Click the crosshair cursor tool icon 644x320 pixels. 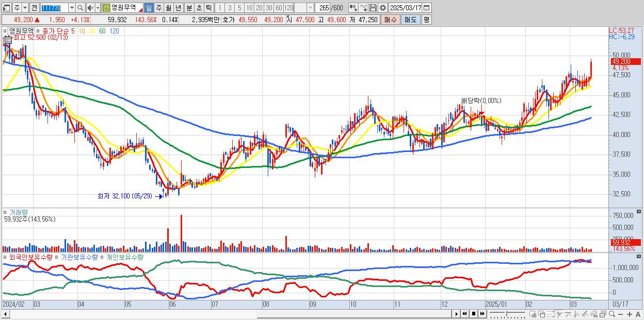tap(559, 314)
